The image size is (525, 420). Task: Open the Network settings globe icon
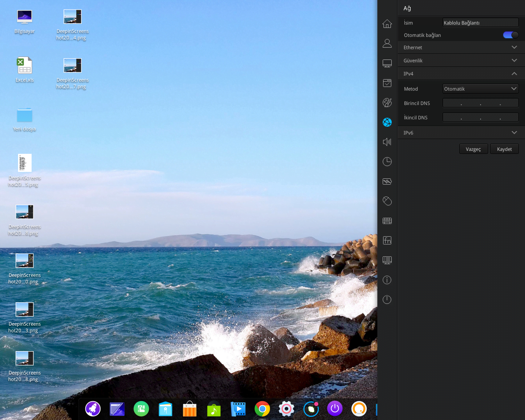coord(386,122)
